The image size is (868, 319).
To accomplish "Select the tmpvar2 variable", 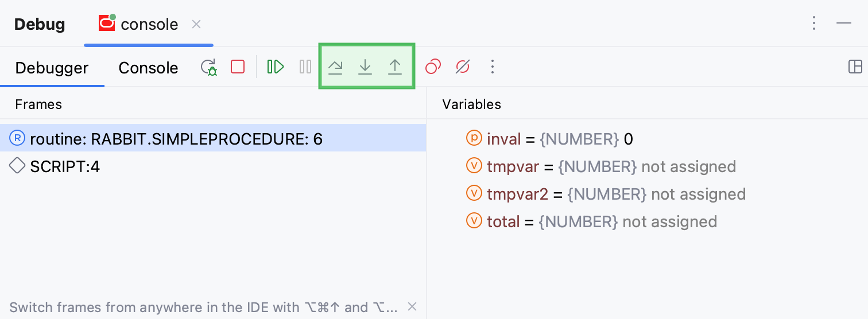I will (x=517, y=194).
